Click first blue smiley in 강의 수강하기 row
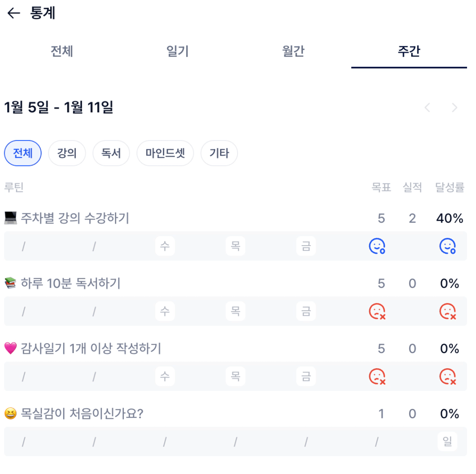This screenshot has width=476, height=474. (377, 246)
